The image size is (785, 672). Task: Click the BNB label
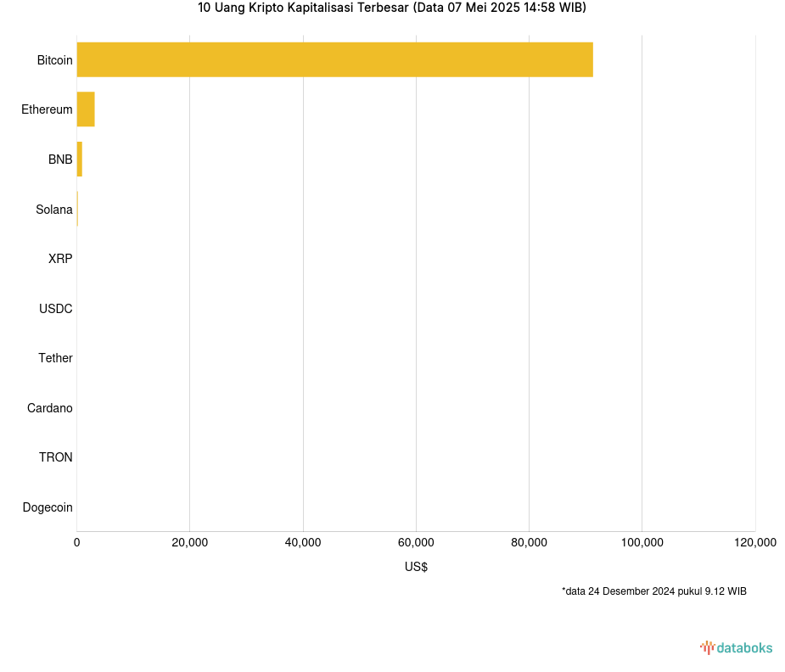pos(60,160)
